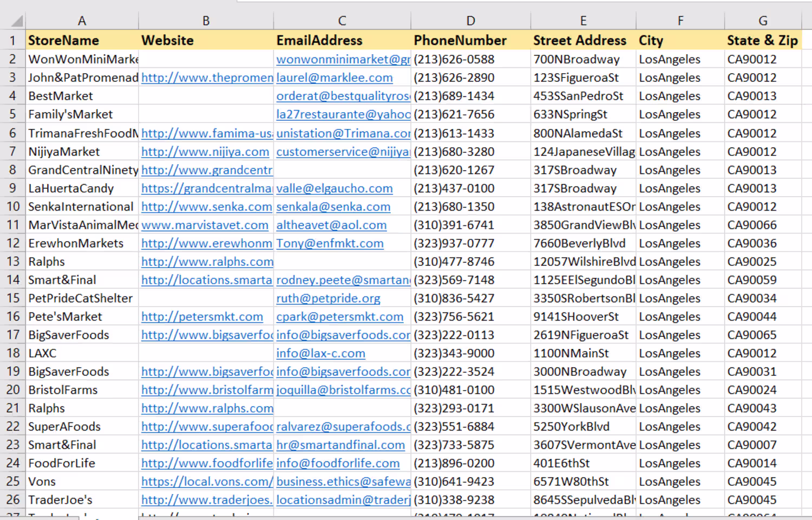Open the laurel@marklee.com email link
Image resolution: width=812 pixels, height=520 pixels.
(335, 78)
